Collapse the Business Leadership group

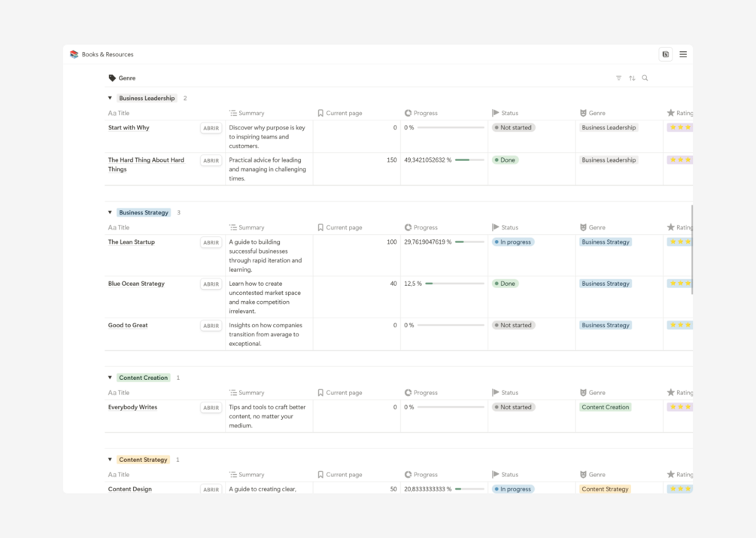click(110, 98)
